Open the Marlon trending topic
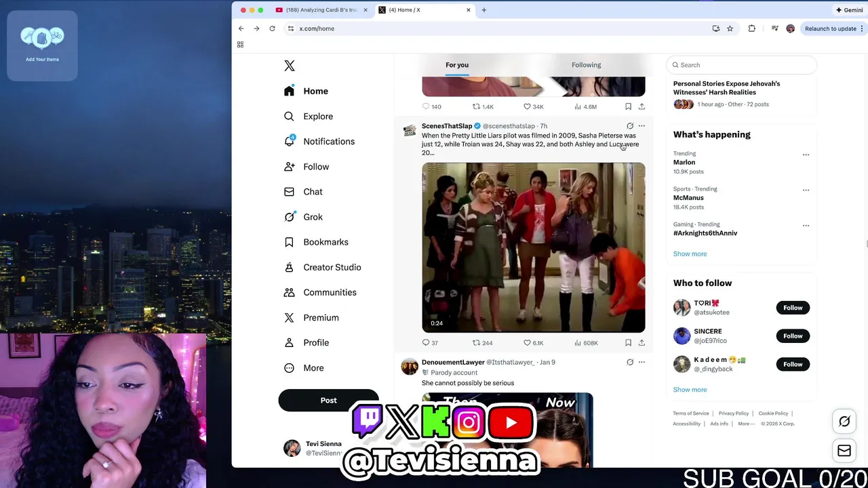Viewport: 868px width, 488px height. pos(684,163)
